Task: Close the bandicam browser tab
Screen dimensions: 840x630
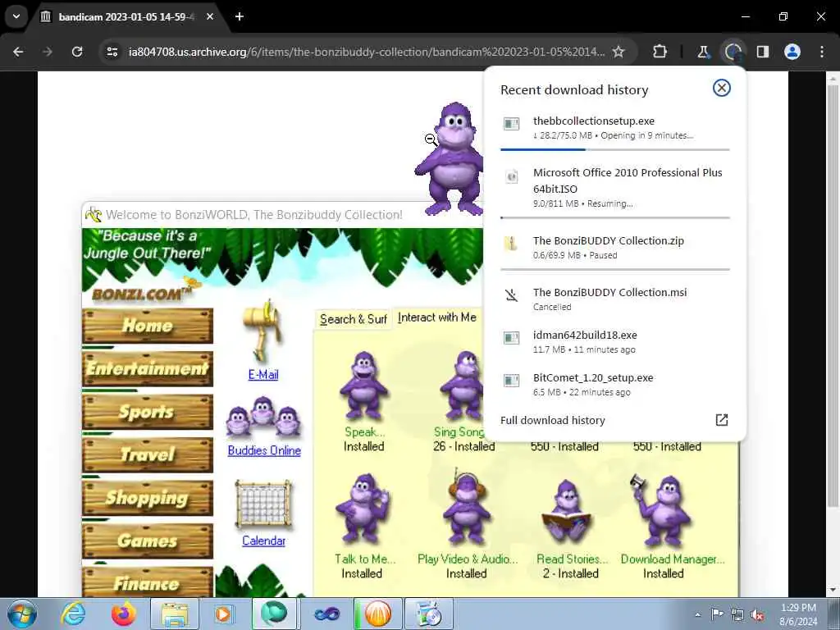Action: point(210,16)
